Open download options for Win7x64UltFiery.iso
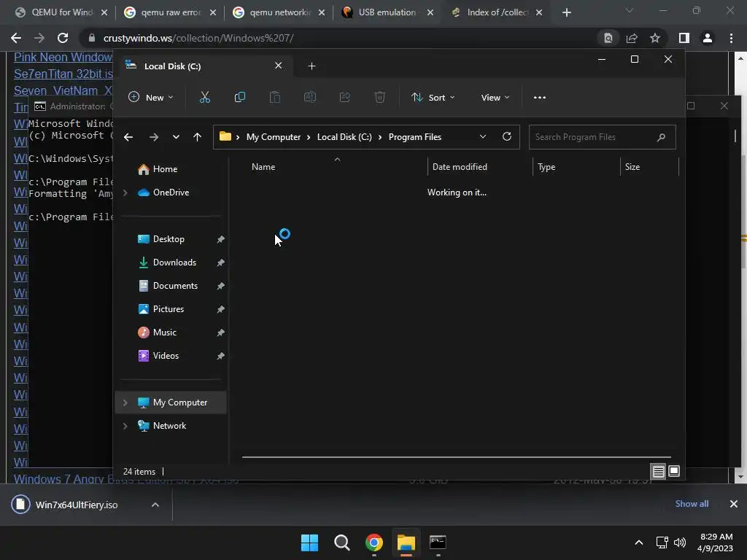The width and height of the screenshot is (747, 560). point(155,505)
